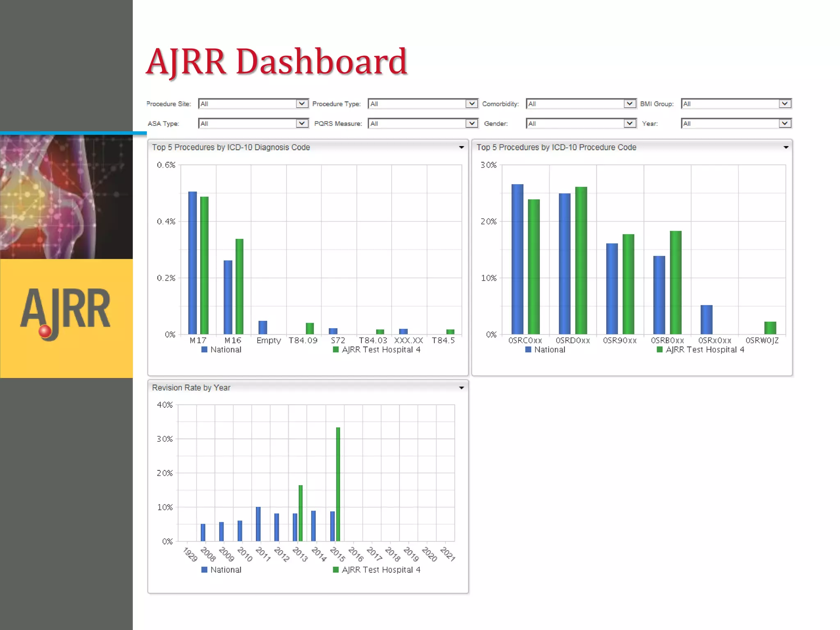Click AJRR Test Hospital 4 legend swatch in Procedure Code chart
Screen dimensions: 840x630
point(660,350)
